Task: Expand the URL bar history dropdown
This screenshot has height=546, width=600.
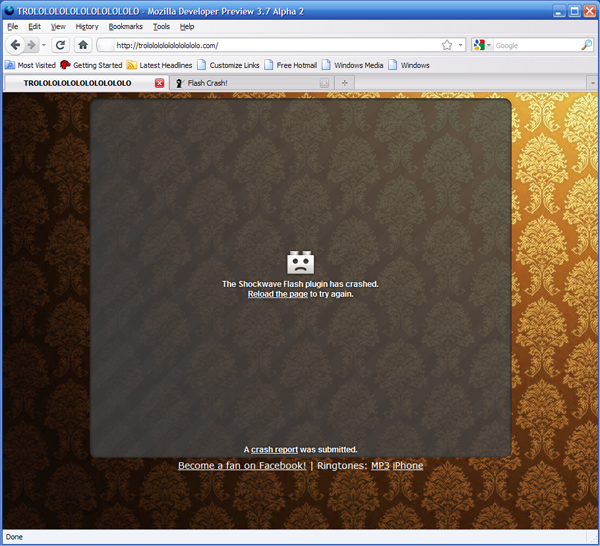Action: 460,45
